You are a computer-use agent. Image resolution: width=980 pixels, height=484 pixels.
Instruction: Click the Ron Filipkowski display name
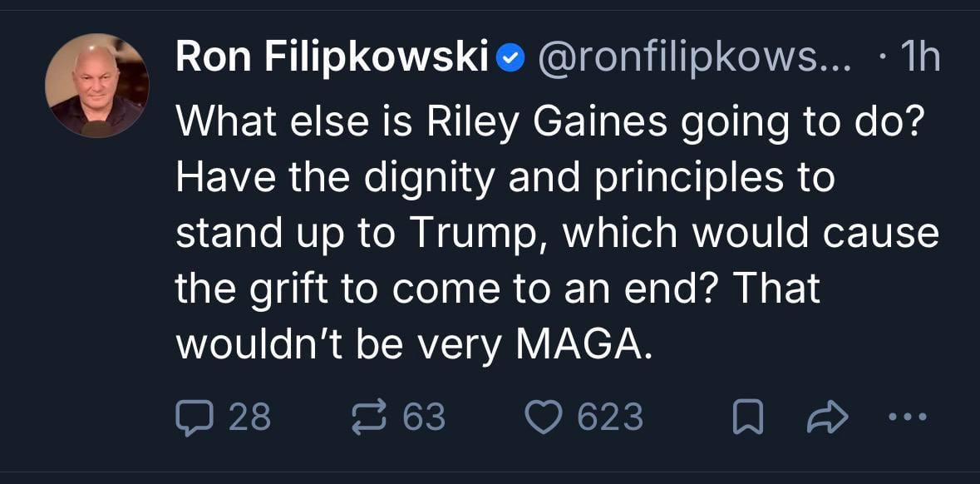point(332,57)
